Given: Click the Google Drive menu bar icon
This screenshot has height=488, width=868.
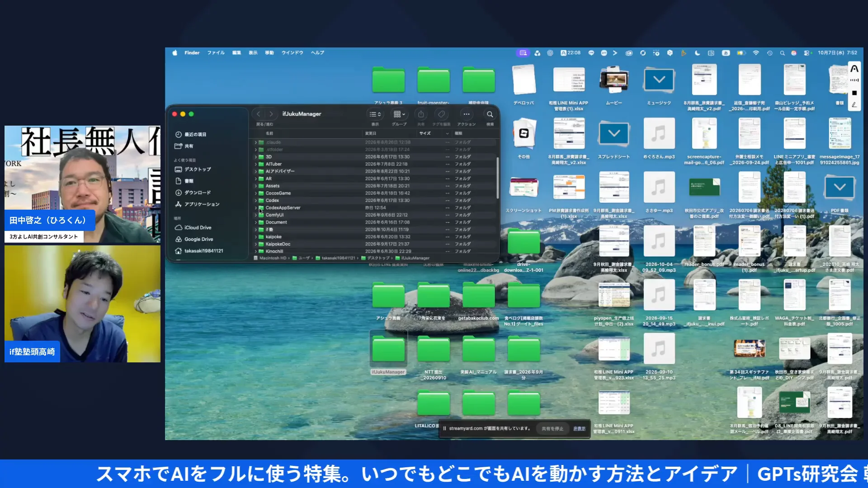Looking at the screenshot, I should 537,53.
